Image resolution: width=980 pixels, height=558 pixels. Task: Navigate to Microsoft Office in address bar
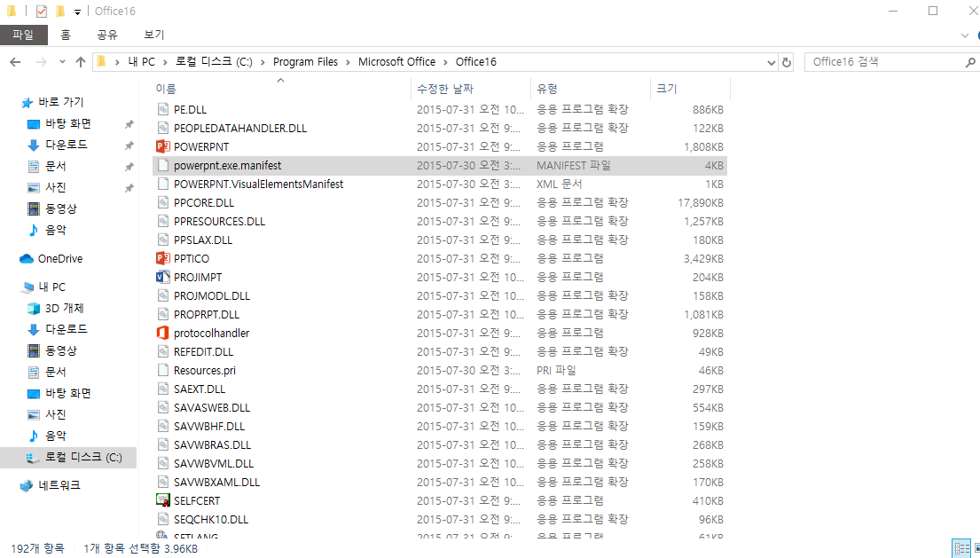(396, 62)
